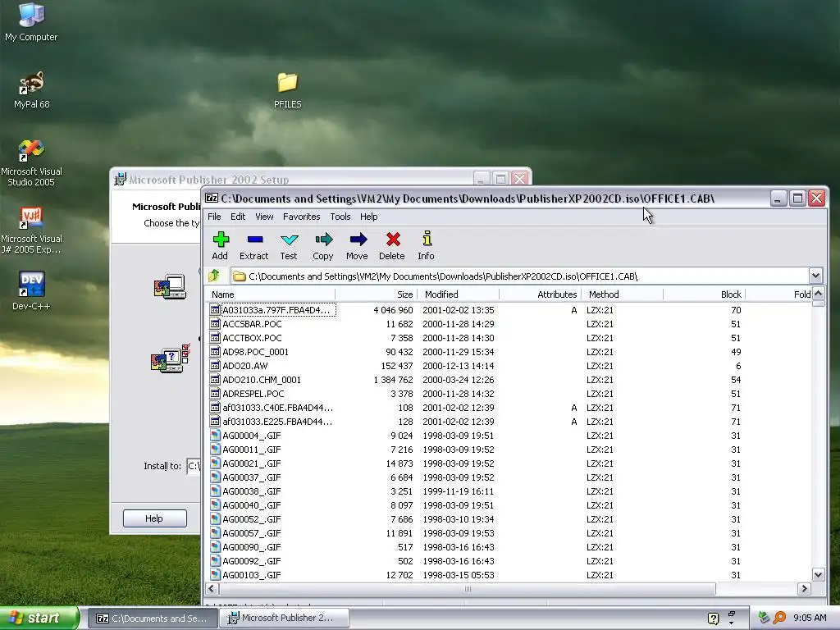Click the 9:05 AM system clock
840x630 pixels.
point(810,618)
